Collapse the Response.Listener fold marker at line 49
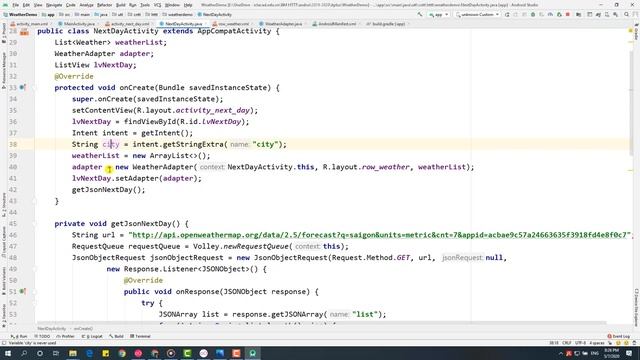Viewport: 640px width, 360px height. tap(35, 269)
